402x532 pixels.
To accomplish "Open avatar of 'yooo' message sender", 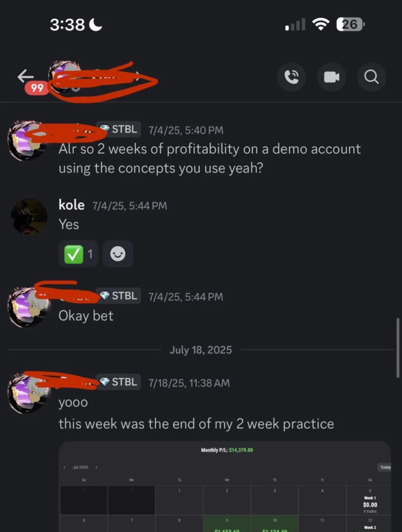I will (28, 394).
